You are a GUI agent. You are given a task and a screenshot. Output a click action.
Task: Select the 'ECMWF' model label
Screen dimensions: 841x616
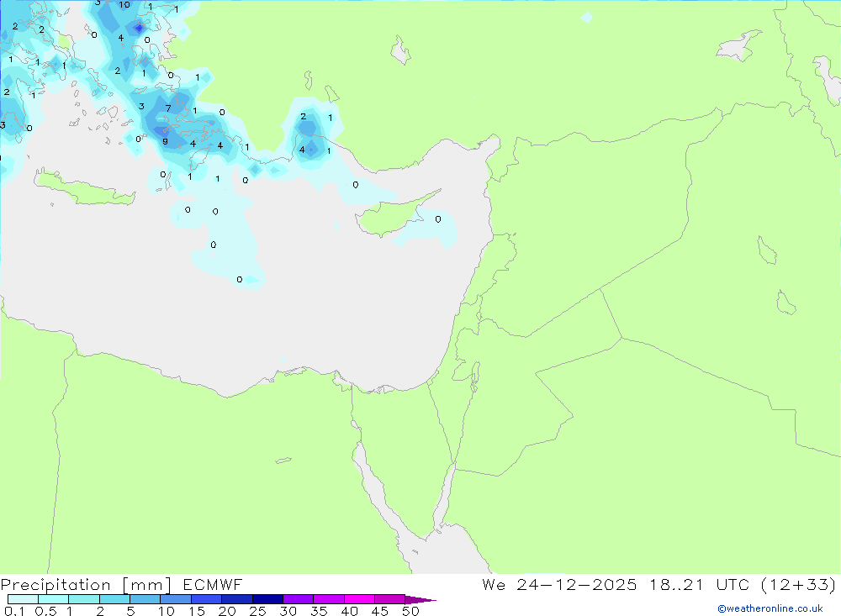click(213, 584)
